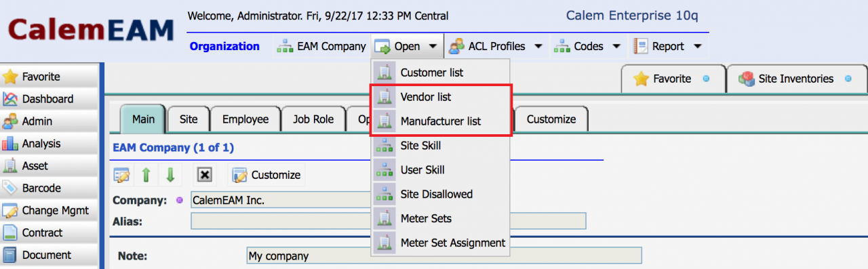
Task: Click the star icon beside Favorite in sidebar
Action: point(10,77)
